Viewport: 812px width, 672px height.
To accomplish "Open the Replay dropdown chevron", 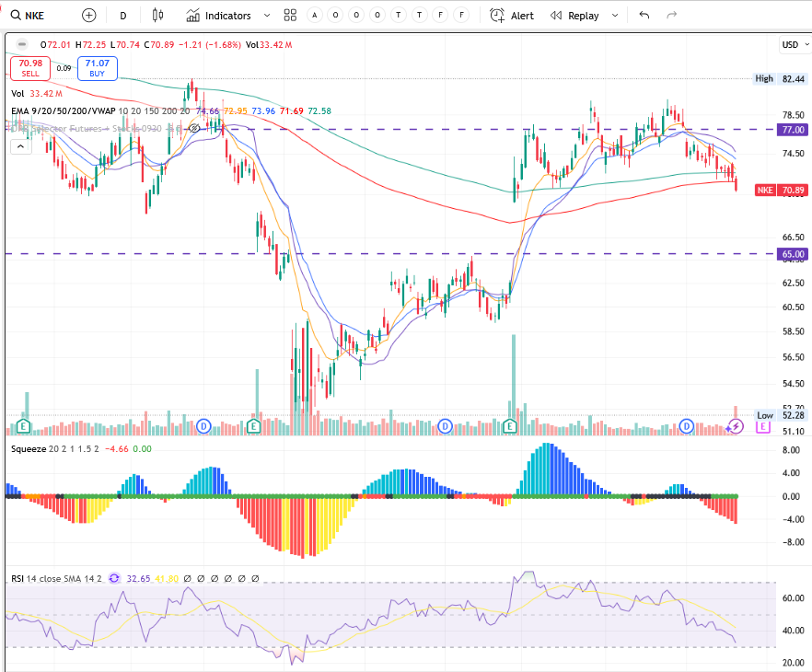I will coord(614,15).
